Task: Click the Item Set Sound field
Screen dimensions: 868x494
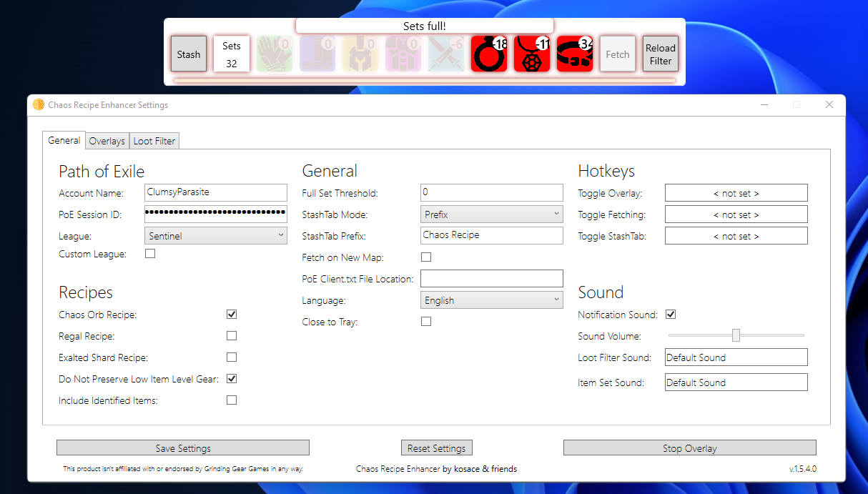Action: click(736, 382)
